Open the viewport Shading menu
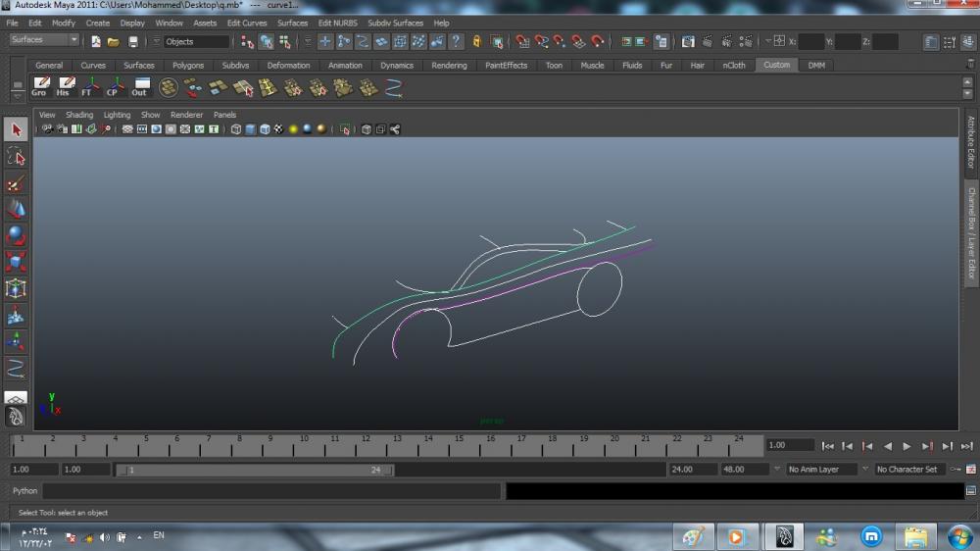 click(x=79, y=115)
